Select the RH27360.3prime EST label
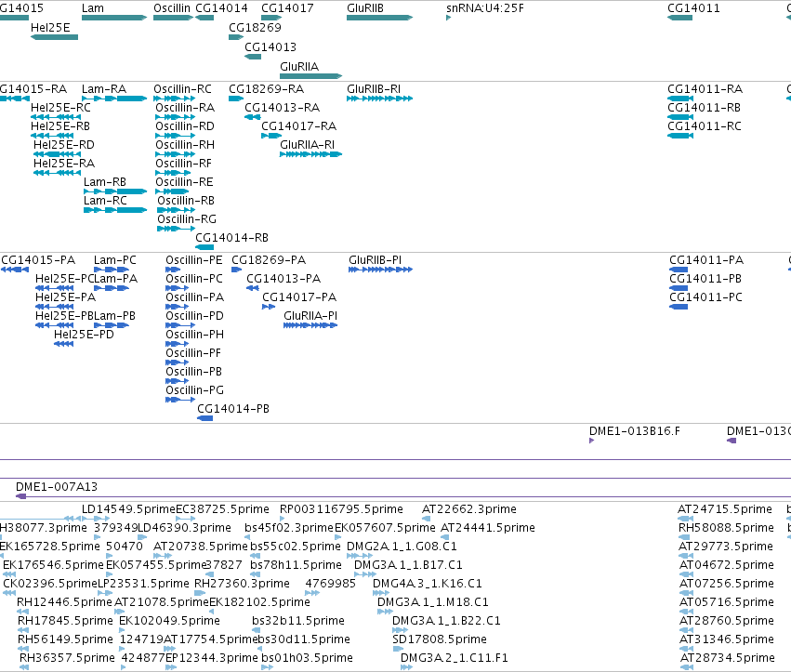 [x=243, y=584]
